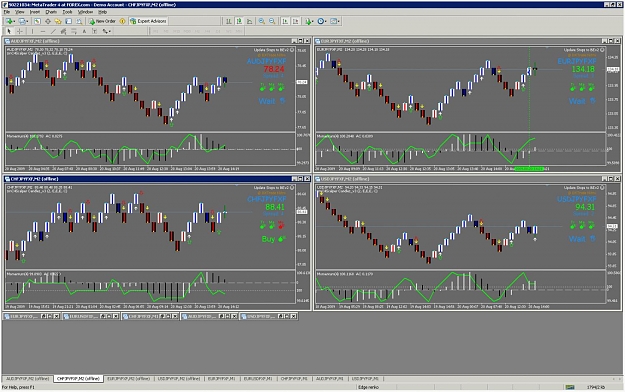Image resolution: width=625 pixels, height=392 pixels.
Task: Switch chart to candlesticks style
Action: [239, 21]
